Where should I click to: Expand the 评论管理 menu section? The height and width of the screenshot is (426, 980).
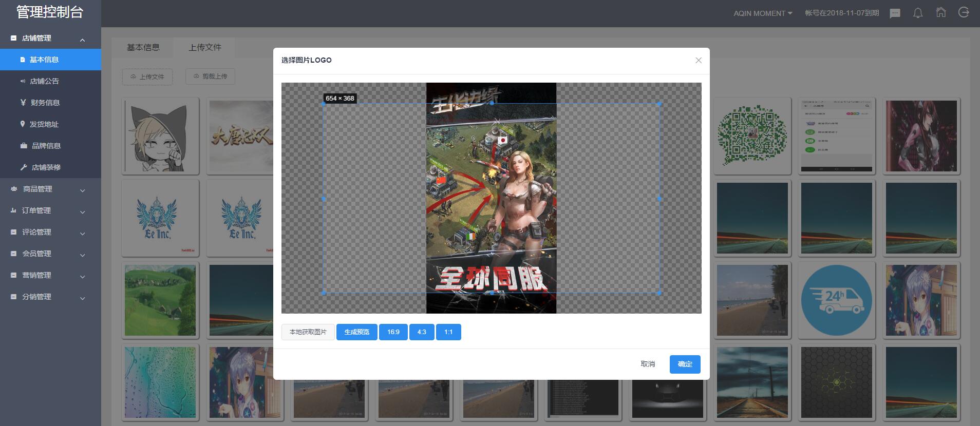click(50, 232)
